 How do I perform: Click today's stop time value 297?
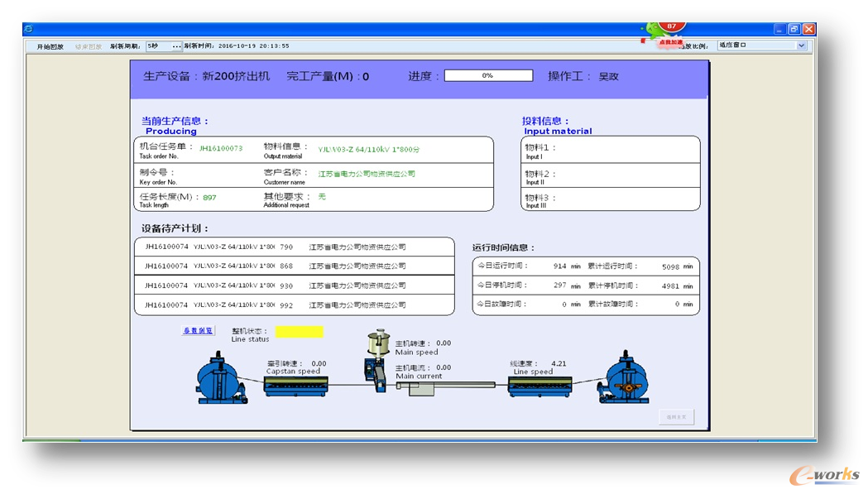pyautogui.click(x=559, y=285)
